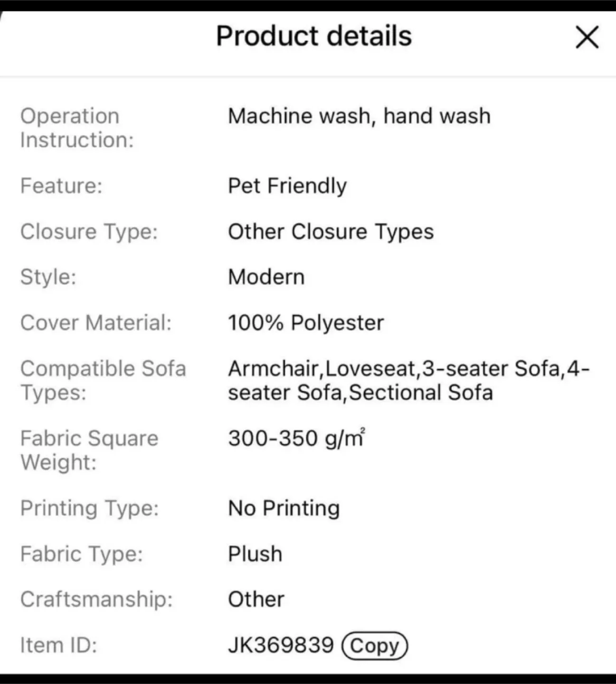Click the 100% Polyester value
This screenshot has width=616, height=684.
tap(306, 323)
